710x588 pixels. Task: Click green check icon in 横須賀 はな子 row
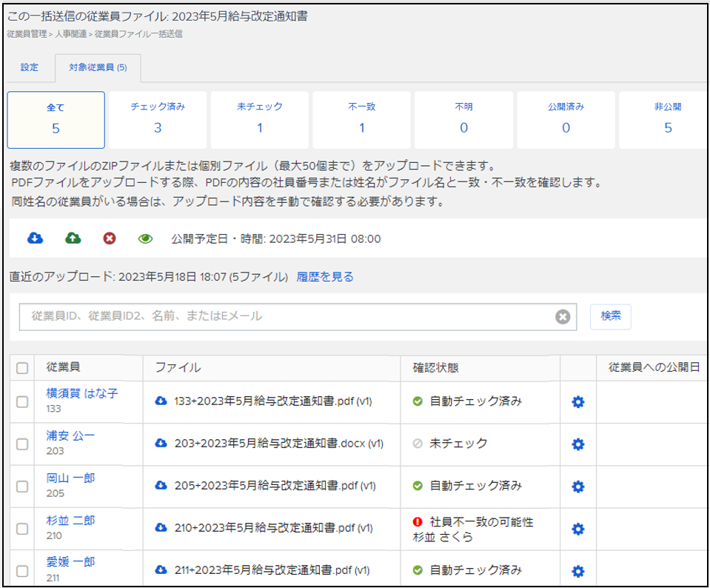coord(418,401)
